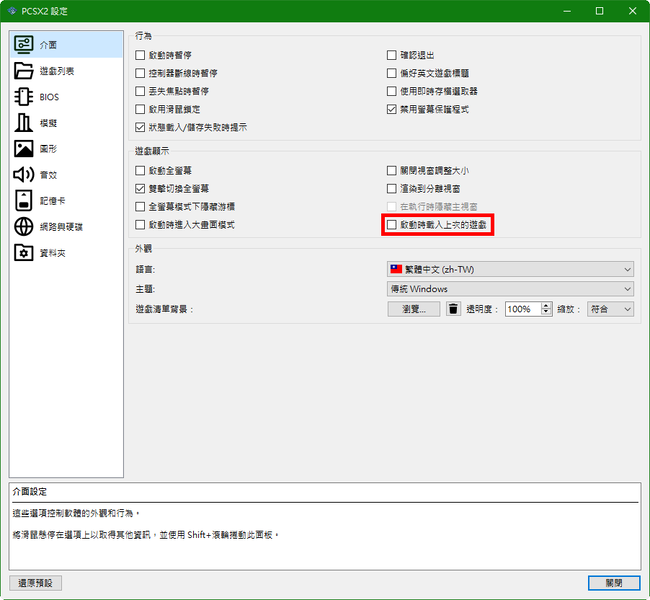Toggle 關閉視窗調整大小 checkbox
Screen dimensions: 650x600
pyautogui.click(x=391, y=170)
